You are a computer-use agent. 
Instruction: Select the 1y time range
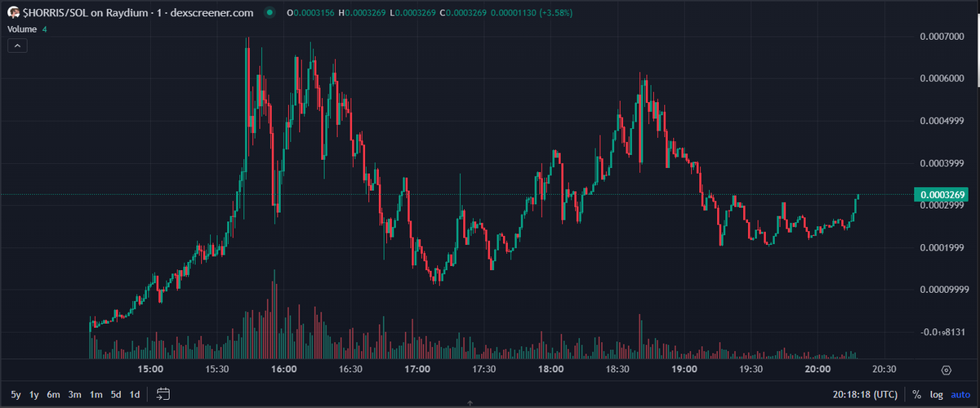pos(34,394)
